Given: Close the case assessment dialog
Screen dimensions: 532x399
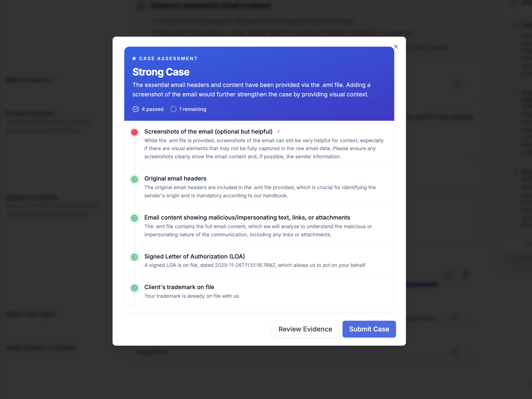Looking at the screenshot, I should click(x=396, y=47).
